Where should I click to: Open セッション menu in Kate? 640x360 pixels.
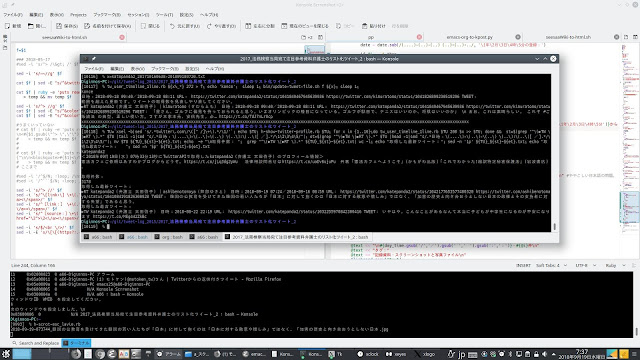point(138,15)
